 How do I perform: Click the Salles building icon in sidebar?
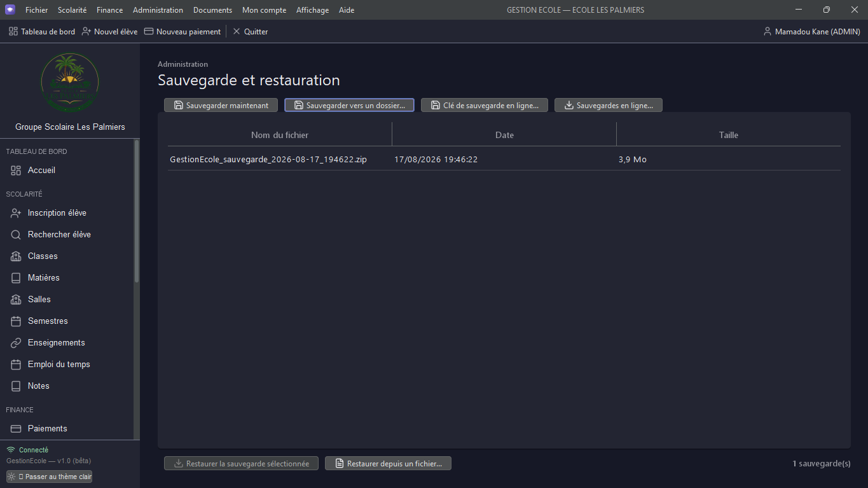pos(16,300)
